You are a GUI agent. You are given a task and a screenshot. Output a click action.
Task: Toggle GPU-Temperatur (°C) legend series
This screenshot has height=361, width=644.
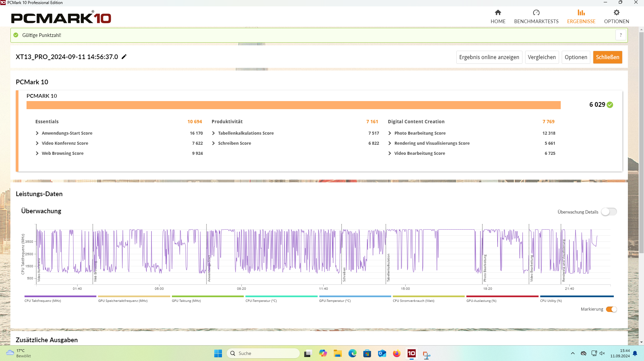point(355,299)
